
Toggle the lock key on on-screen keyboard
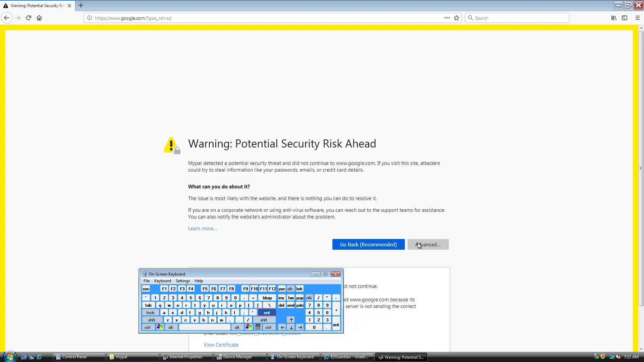pyautogui.click(x=150, y=312)
